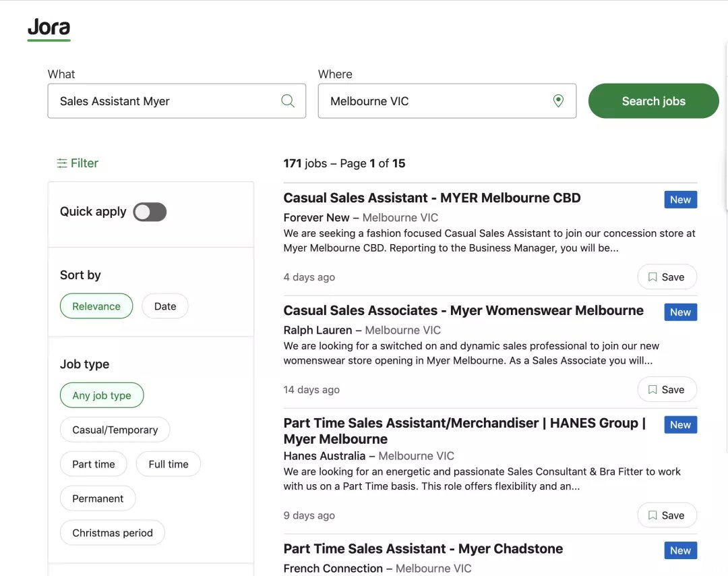This screenshot has height=576, width=728.
Task: Click the Forever New company name
Action: click(x=316, y=217)
